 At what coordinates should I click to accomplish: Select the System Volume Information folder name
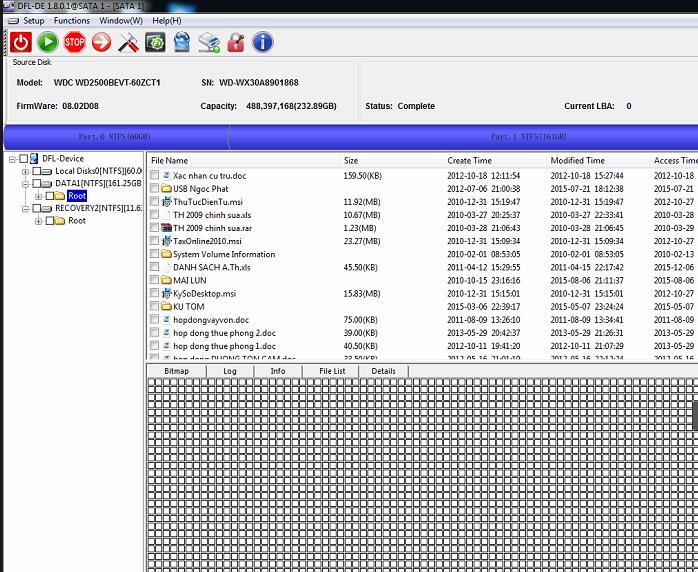(224, 254)
